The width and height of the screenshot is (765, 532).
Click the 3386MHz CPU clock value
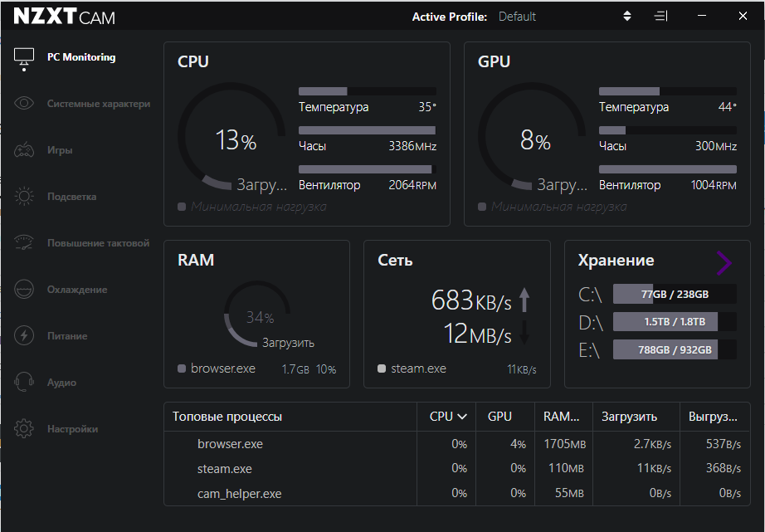[x=412, y=146]
